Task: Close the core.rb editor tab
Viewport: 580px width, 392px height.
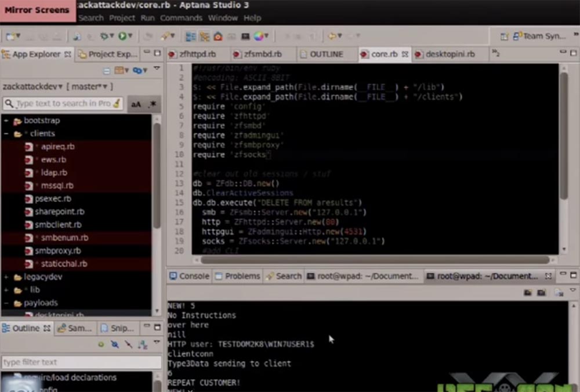Action: point(405,55)
